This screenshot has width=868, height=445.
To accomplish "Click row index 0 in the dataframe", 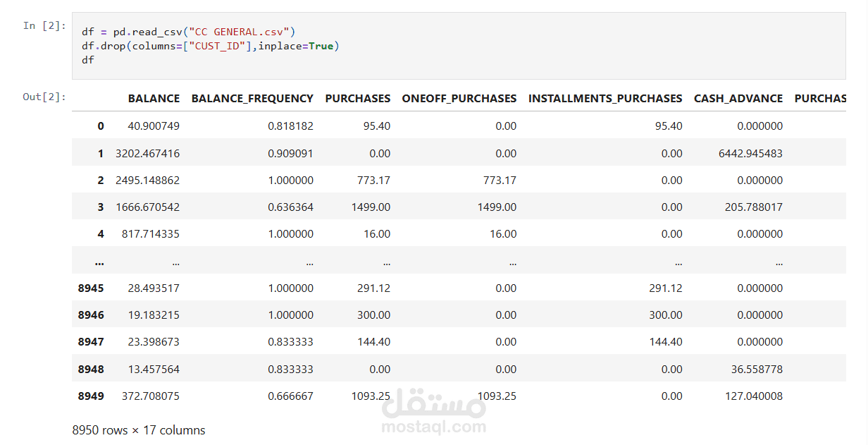I will click(x=101, y=126).
